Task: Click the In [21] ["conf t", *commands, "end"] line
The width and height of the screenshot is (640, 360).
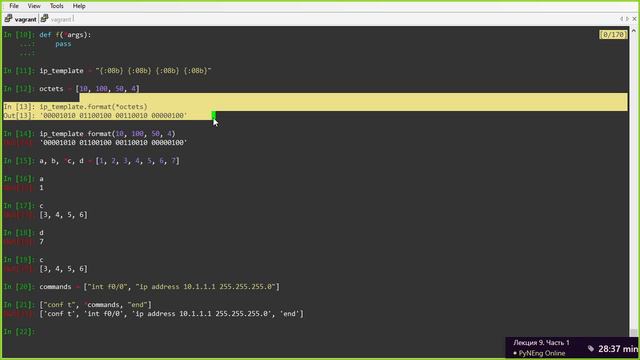Action: 78,304
